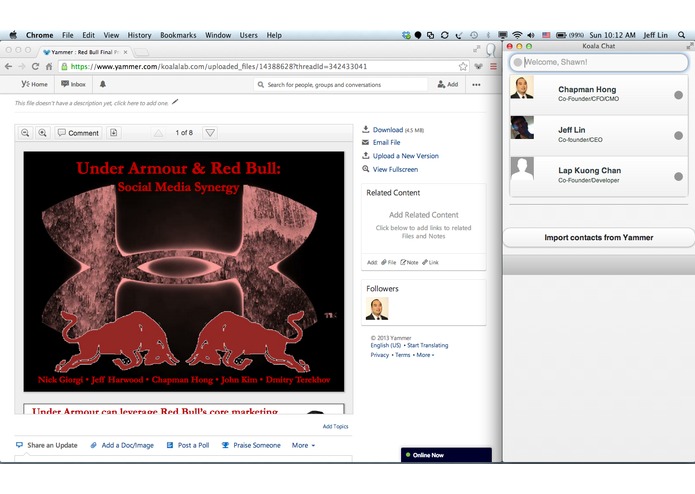Click Chrome Yammer extension icon in toolbar
This screenshot has width=695, height=494.
click(x=478, y=66)
